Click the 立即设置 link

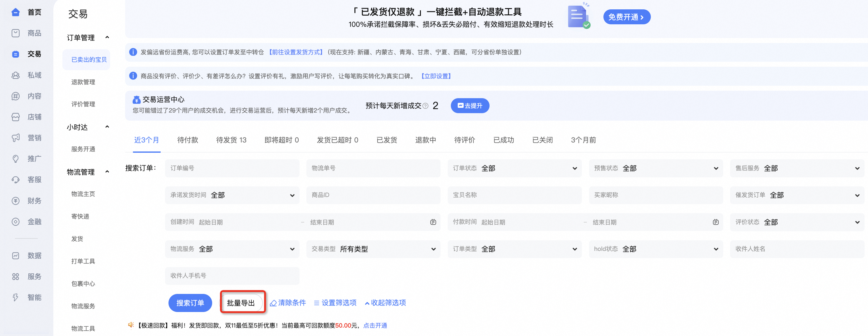coord(436,76)
